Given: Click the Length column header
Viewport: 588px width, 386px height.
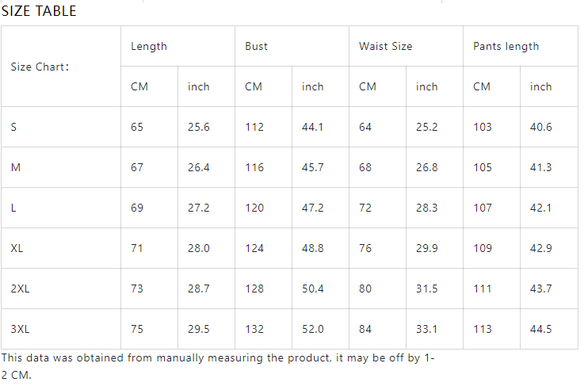Looking at the screenshot, I should tap(149, 46).
